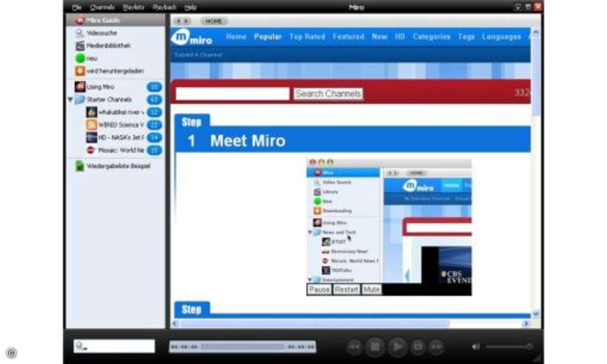Click the previous track button

355,347
